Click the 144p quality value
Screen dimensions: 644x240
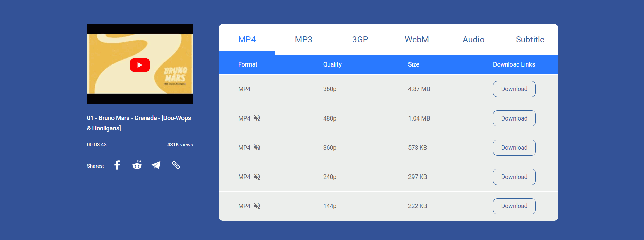click(x=330, y=206)
